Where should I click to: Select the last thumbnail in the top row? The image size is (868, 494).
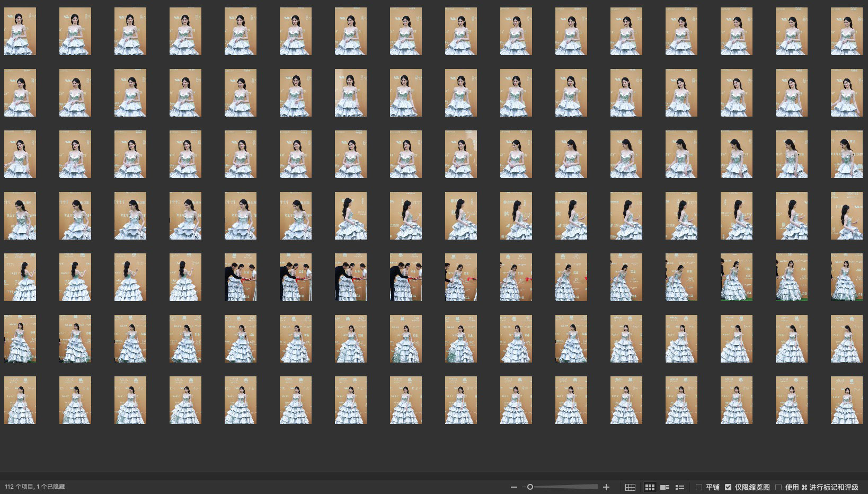(x=846, y=31)
